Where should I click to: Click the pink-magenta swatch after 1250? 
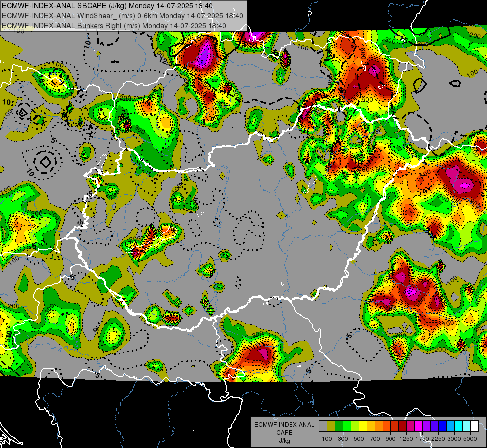pyautogui.click(x=410, y=426)
